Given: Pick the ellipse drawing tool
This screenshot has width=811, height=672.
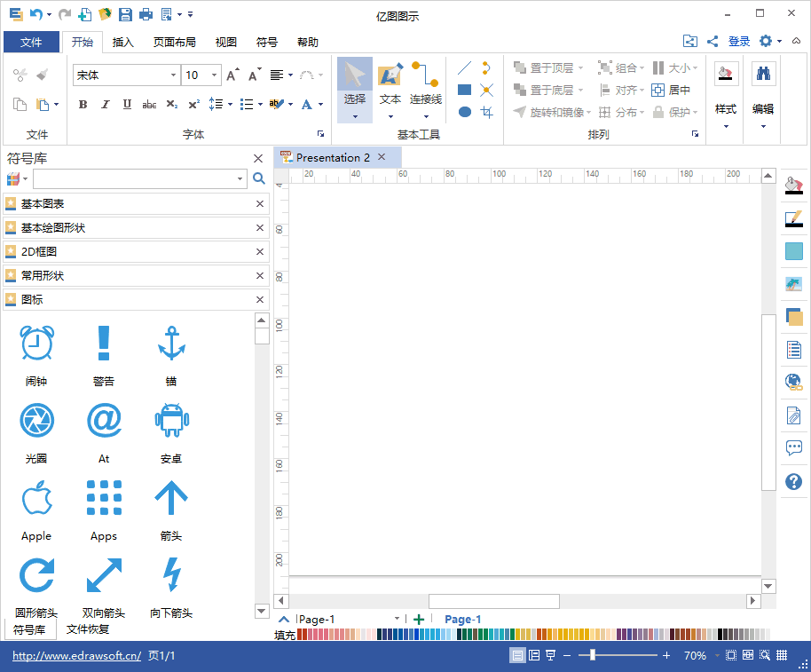Looking at the screenshot, I should click(464, 112).
